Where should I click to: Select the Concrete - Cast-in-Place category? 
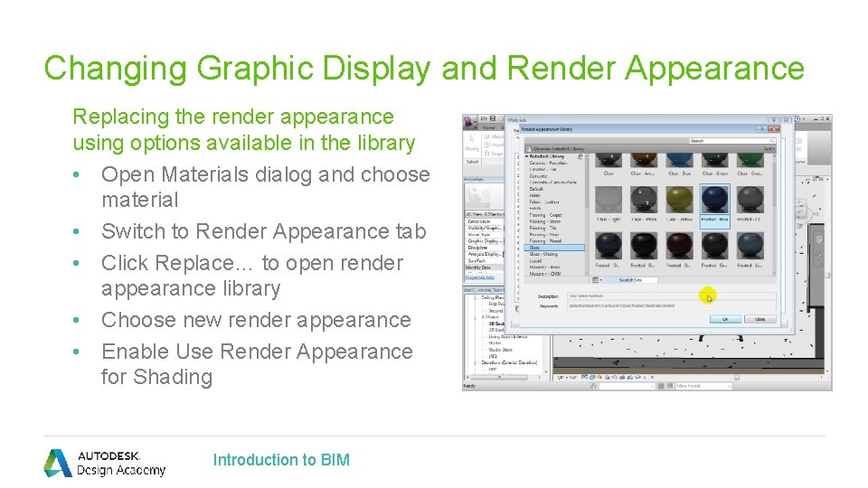pyautogui.click(x=552, y=182)
